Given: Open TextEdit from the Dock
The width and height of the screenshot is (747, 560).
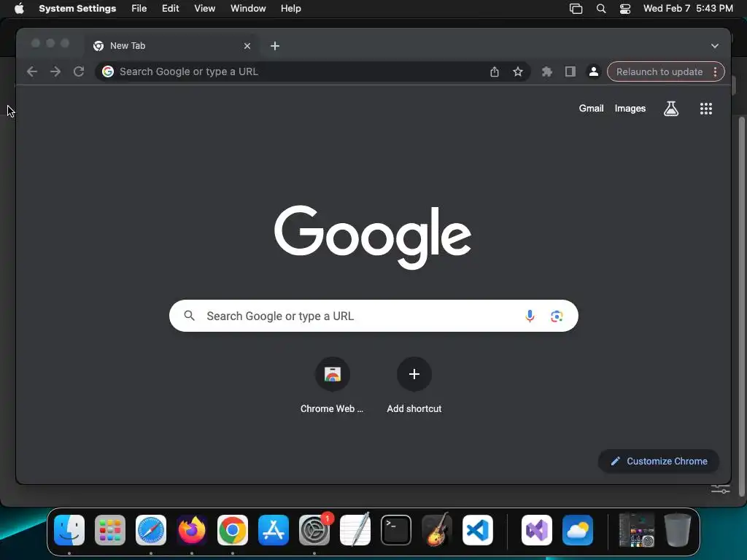Looking at the screenshot, I should tap(355, 530).
